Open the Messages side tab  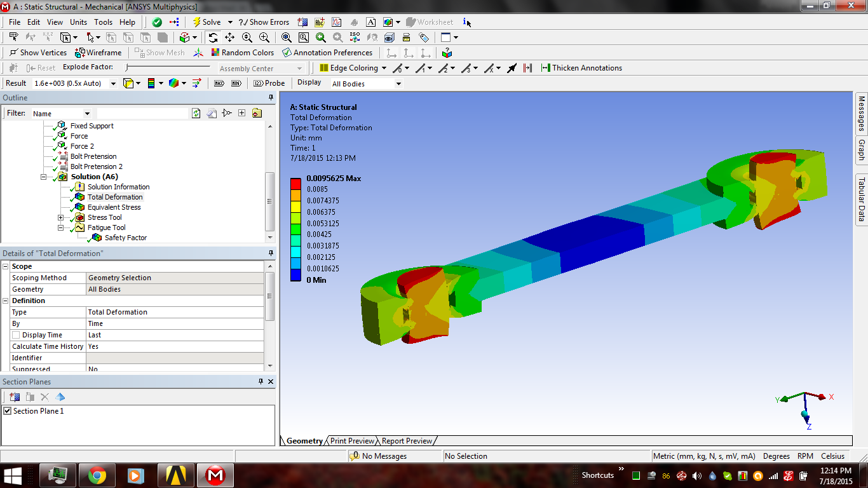pos(862,114)
